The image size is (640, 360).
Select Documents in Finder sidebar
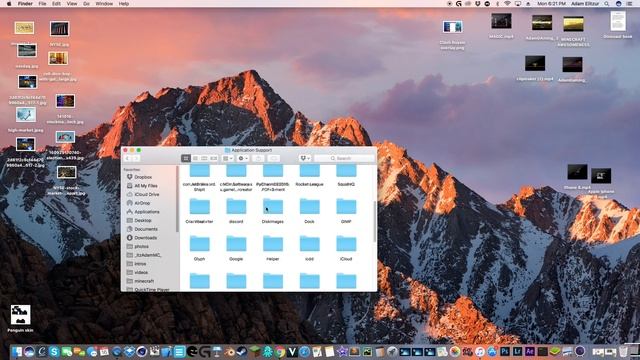142,229
